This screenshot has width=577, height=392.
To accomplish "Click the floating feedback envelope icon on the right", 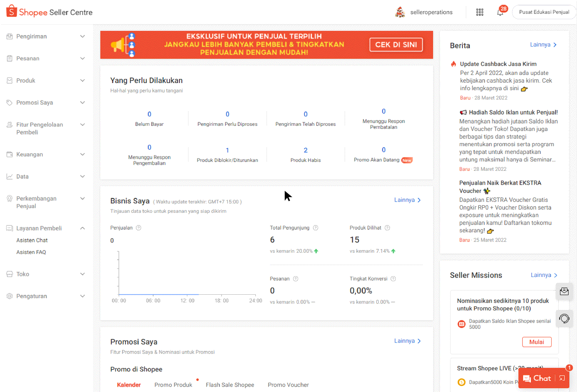I will (x=564, y=291).
